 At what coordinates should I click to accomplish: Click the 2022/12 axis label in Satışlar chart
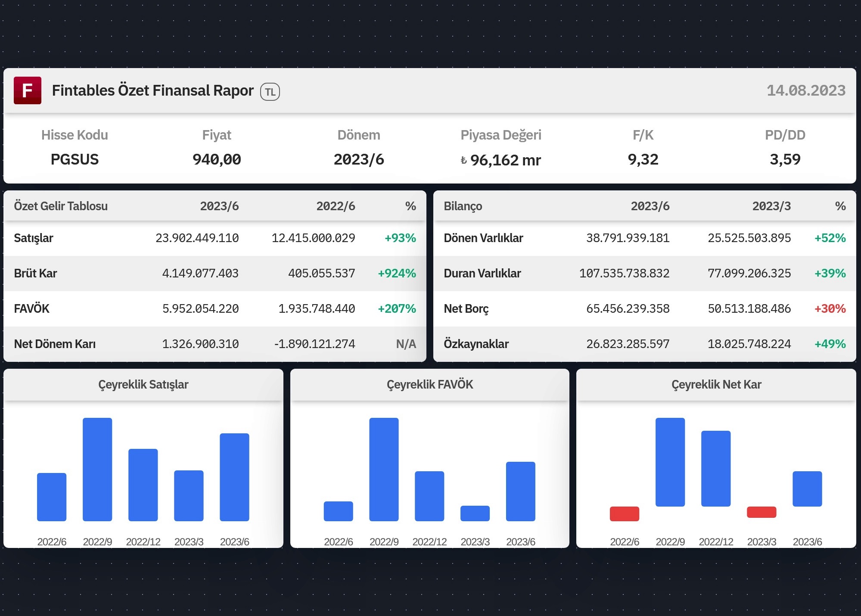143,542
